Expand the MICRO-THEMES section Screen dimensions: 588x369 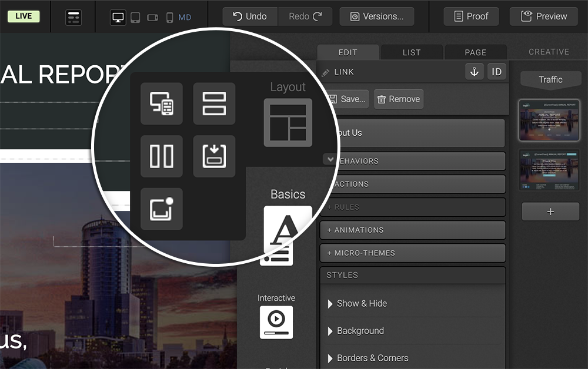[x=413, y=253]
